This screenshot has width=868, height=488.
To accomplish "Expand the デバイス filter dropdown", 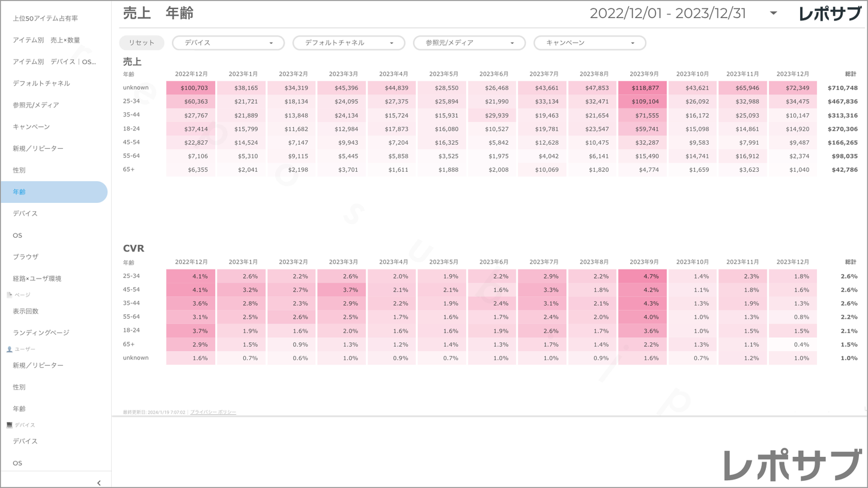I will 228,43.
